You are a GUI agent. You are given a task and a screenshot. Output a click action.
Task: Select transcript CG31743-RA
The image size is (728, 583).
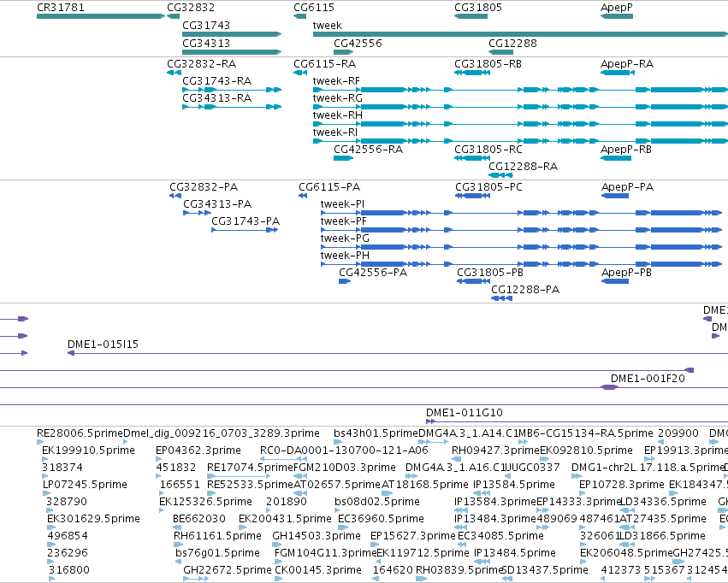coord(232,90)
